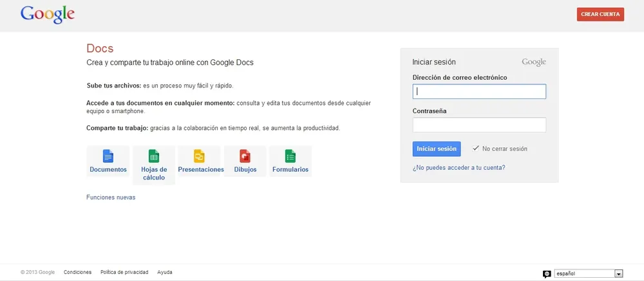Click the Google logo in the header
This screenshot has height=281, width=644.
(x=47, y=14)
